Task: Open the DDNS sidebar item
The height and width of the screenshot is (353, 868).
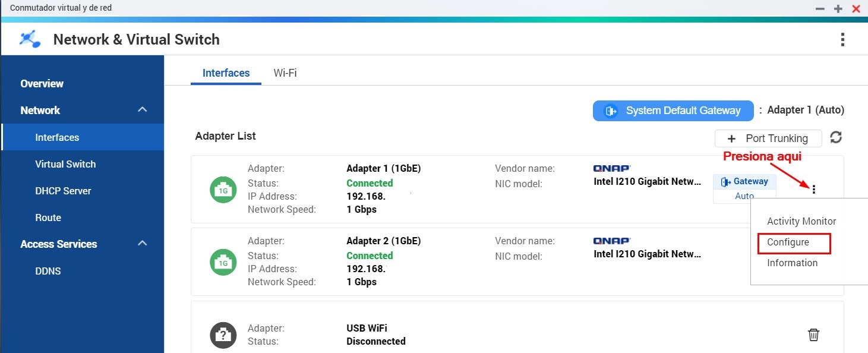Action: pos(48,271)
